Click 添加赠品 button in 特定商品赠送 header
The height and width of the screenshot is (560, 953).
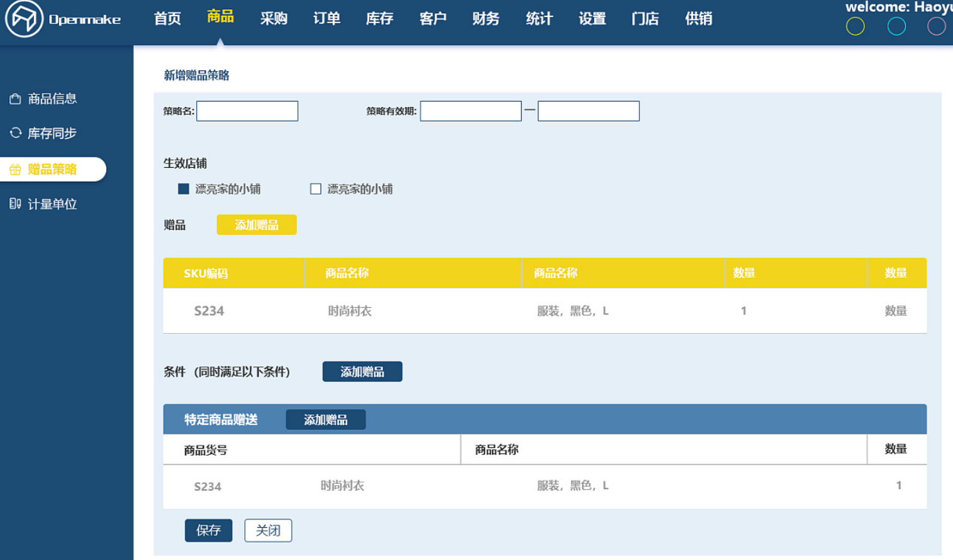(x=326, y=420)
